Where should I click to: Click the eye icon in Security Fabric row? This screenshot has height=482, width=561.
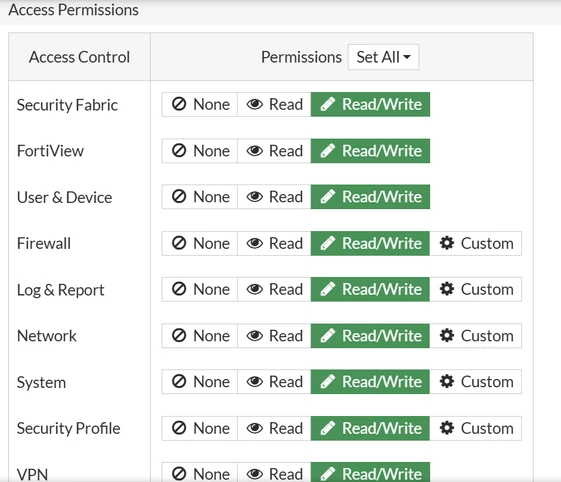(255, 104)
